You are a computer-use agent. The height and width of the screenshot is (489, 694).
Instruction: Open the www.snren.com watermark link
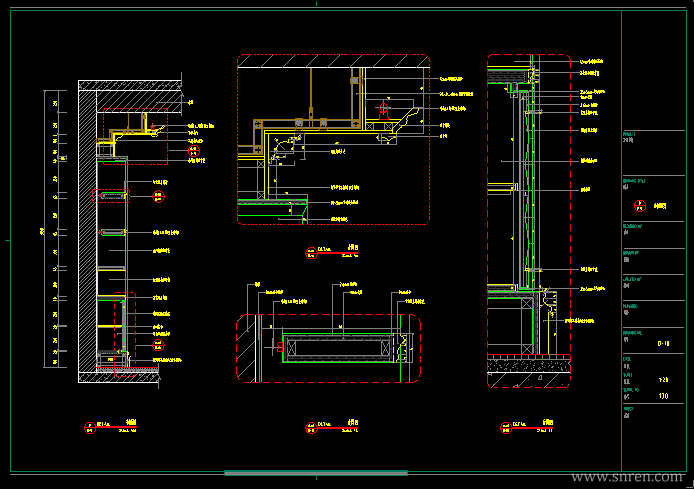627,477
